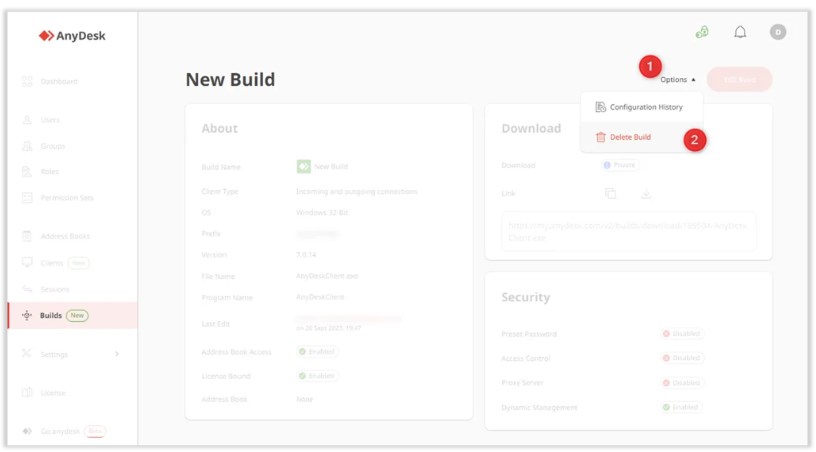Click the Beta badge beside go.anydesk
The height and width of the screenshot is (452, 816).
click(95, 431)
